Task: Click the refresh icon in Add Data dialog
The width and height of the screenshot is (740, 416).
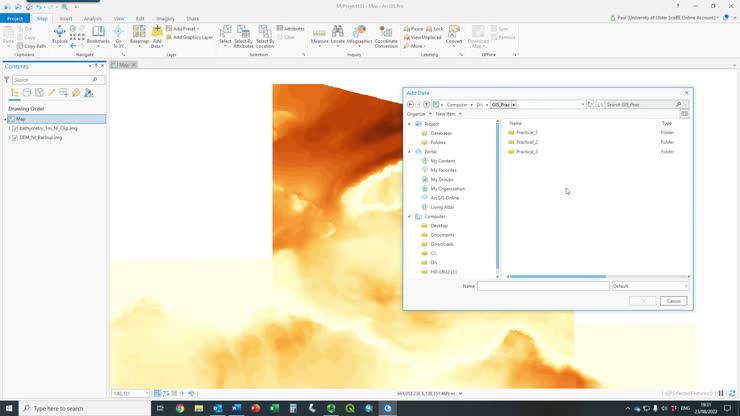Action: (591, 104)
